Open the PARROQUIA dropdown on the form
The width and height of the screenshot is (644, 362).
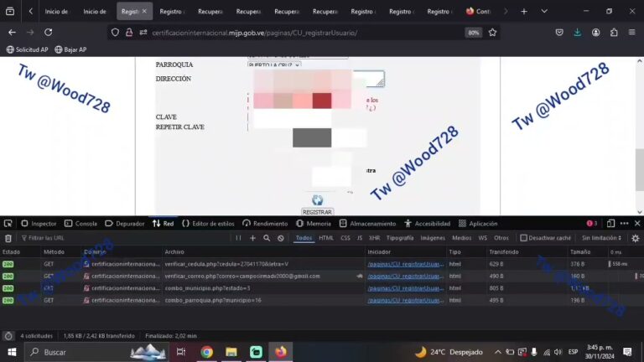click(x=273, y=65)
